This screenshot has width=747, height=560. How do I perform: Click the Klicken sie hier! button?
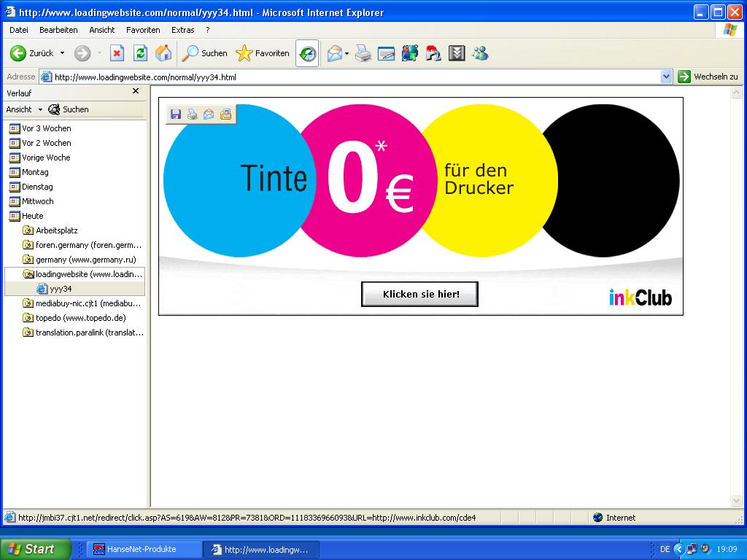[419, 294]
